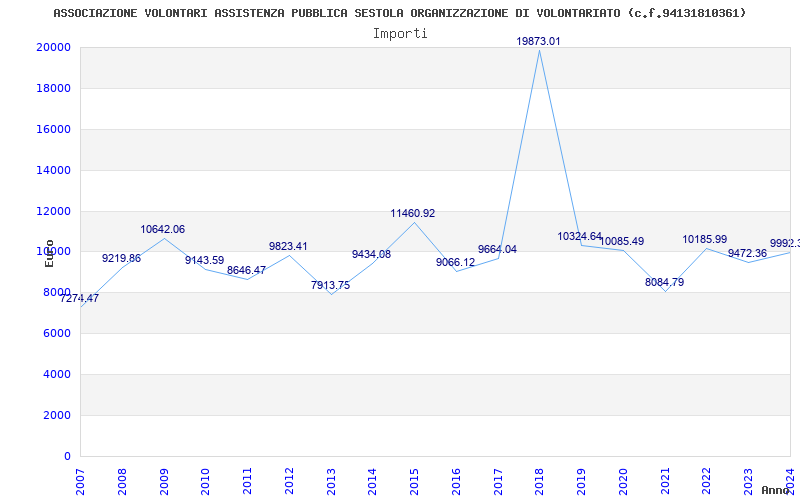Viewport: 800px width, 500px height.
Task: Select data label 10185.99
Action: click(x=705, y=239)
